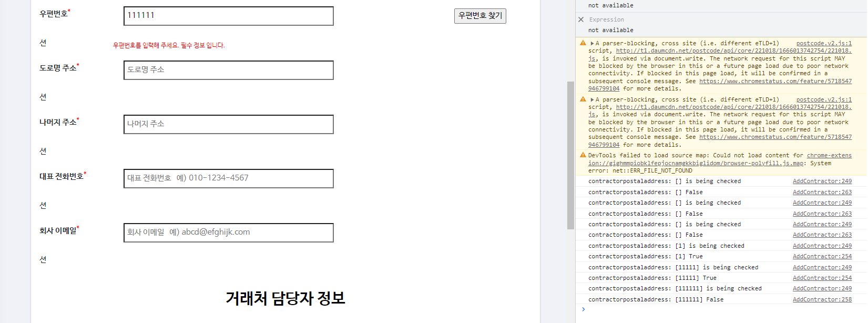Screen dimensions: 868x323
Task: Expand the first parser-blocking warning message
Action: click(592, 44)
